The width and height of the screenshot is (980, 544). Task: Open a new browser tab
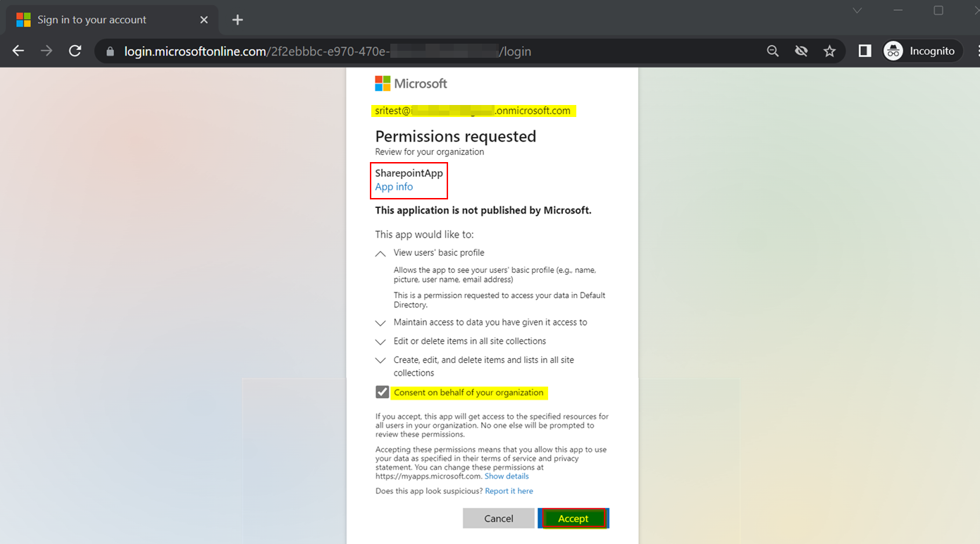point(237,20)
